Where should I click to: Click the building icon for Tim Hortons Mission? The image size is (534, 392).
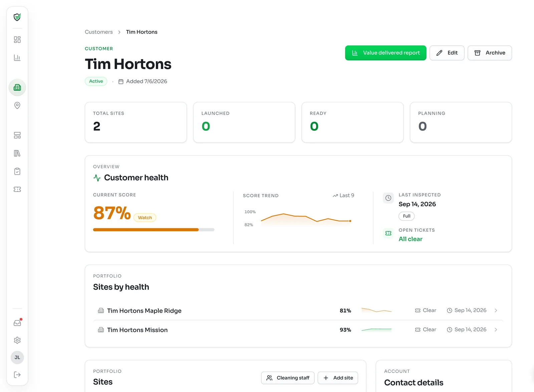click(101, 330)
